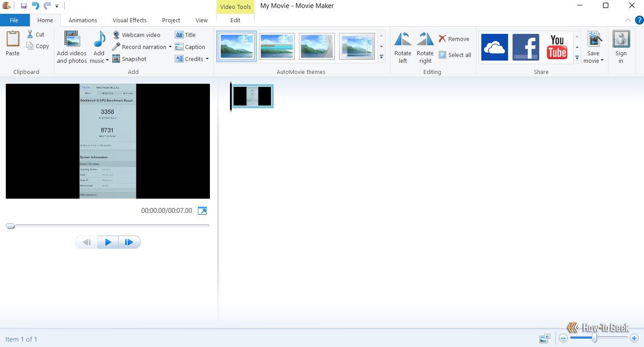Image resolution: width=644 pixels, height=347 pixels.
Task: Open the Add music dropdown
Action: coord(98,46)
